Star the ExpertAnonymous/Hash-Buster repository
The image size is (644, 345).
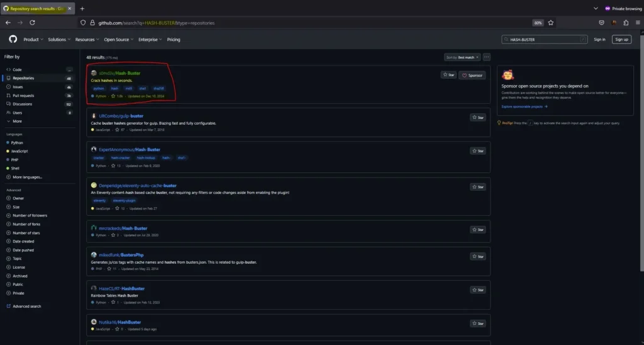click(x=478, y=151)
